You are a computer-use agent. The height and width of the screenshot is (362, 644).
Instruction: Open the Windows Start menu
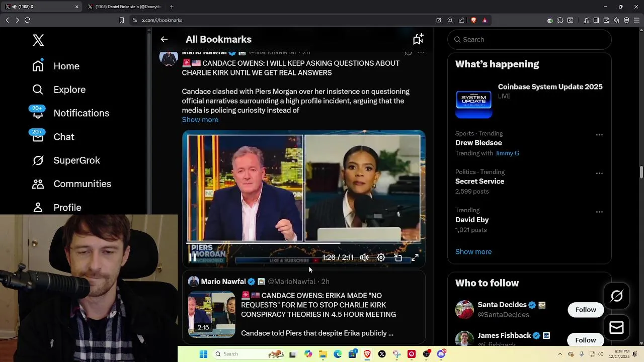203,354
